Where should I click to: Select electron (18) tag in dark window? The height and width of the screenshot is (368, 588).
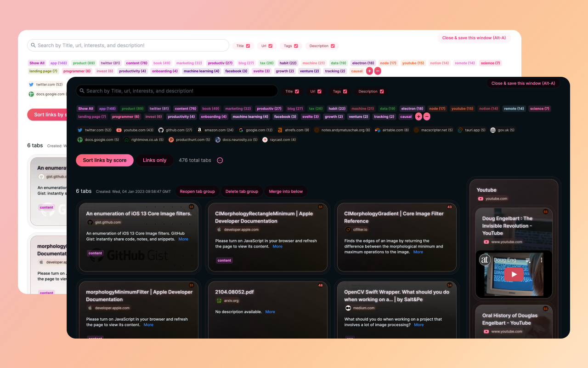pyautogui.click(x=412, y=109)
